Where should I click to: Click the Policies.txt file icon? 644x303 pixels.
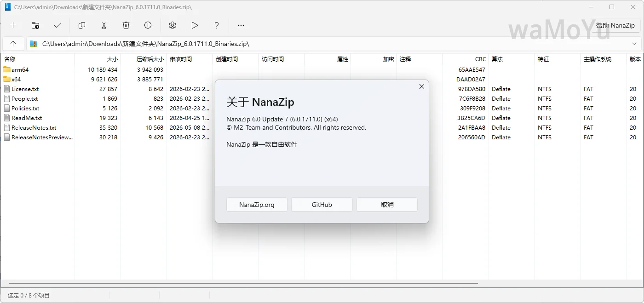tap(7, 108)
